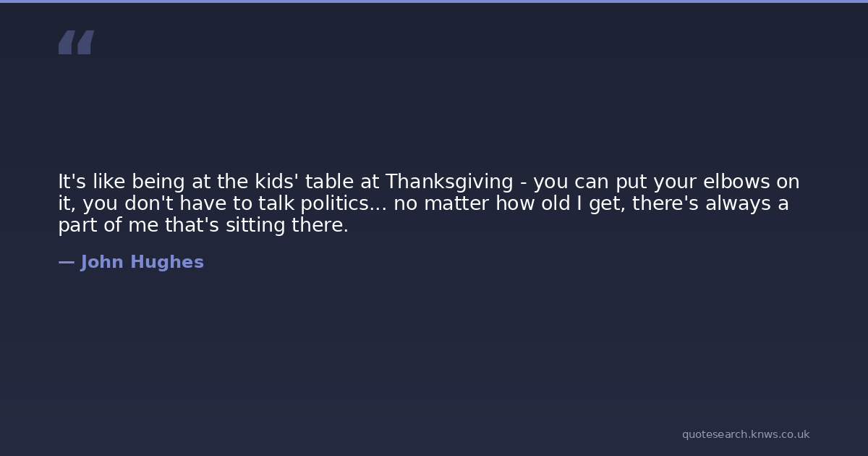Viewport: 868px width, 456px height.
Task: Click the purple accent bar at top
Action: 434,1
